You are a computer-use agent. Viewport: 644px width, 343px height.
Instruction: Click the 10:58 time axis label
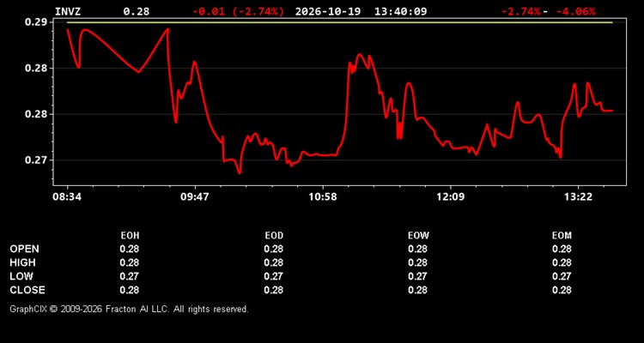pos(323,197)
